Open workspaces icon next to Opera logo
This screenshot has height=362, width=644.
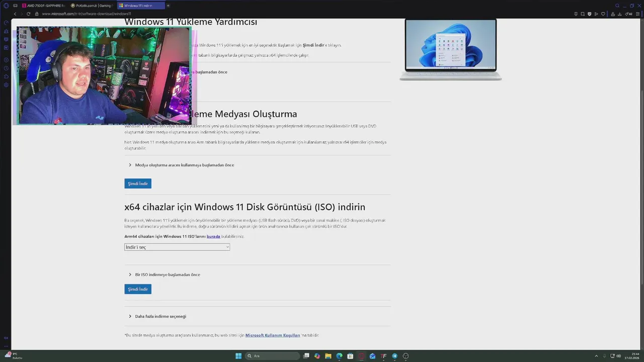click(x=15, y=6)
